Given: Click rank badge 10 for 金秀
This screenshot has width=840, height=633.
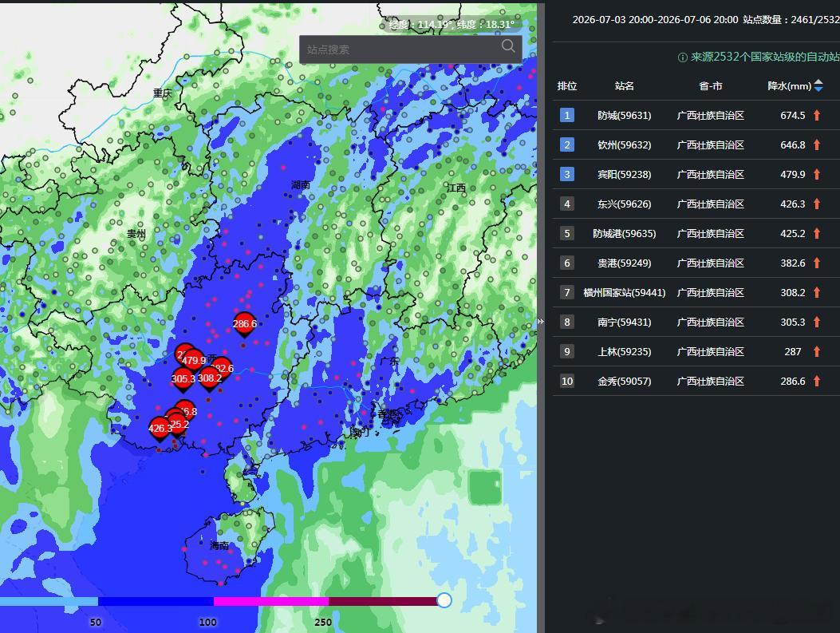Looking at the screenshot, I should (567, 381).
